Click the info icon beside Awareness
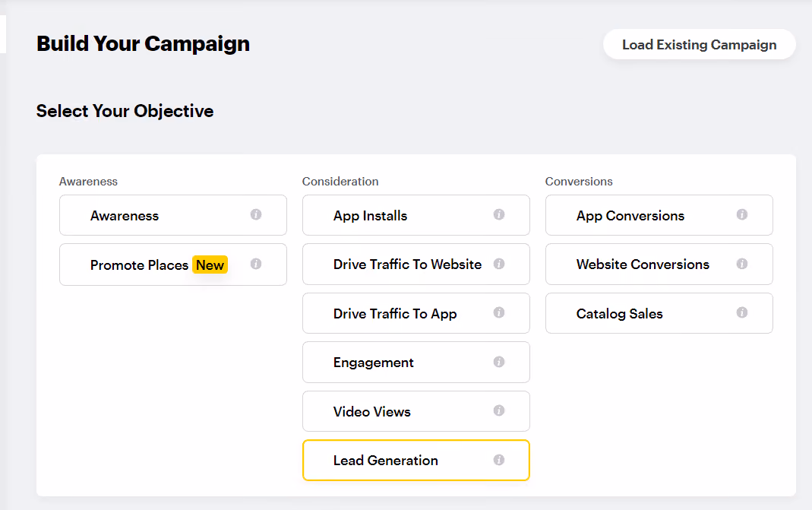 (x=256, y=214)
